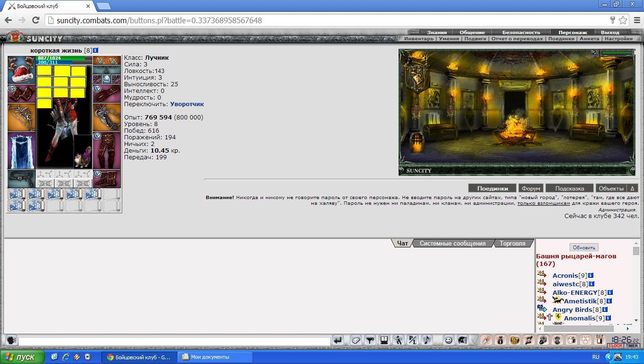Image resolution: width=644 pixels, height=364 pixels.
Task: Click the Santa hat helmet slot
Action: 21,70
